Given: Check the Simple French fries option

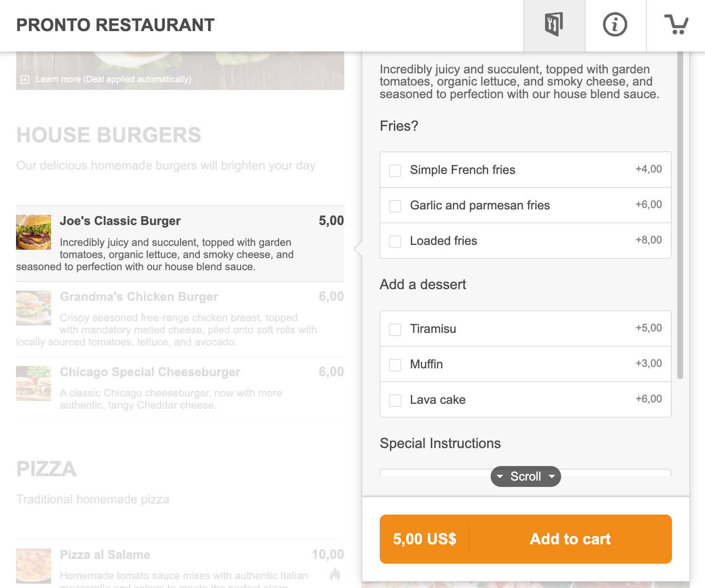Looking at the screenshot, I should pyautogui.click(x=394, y=171).
